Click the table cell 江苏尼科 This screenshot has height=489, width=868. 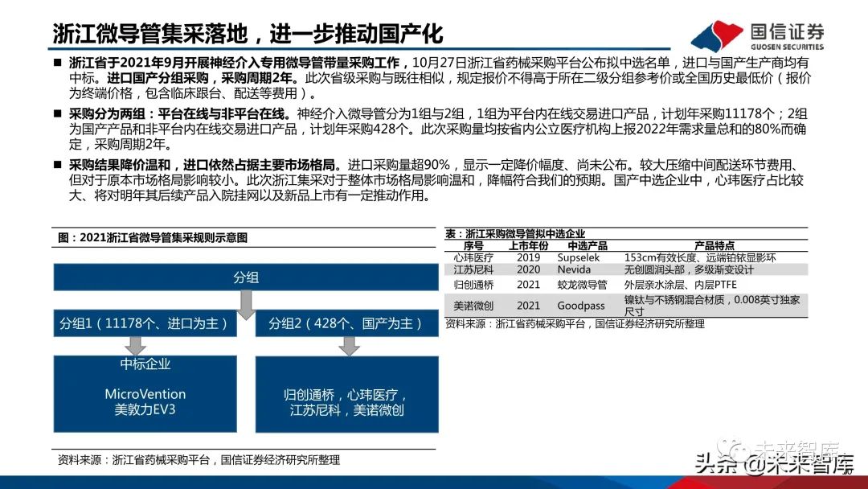[x=473, y=269]
